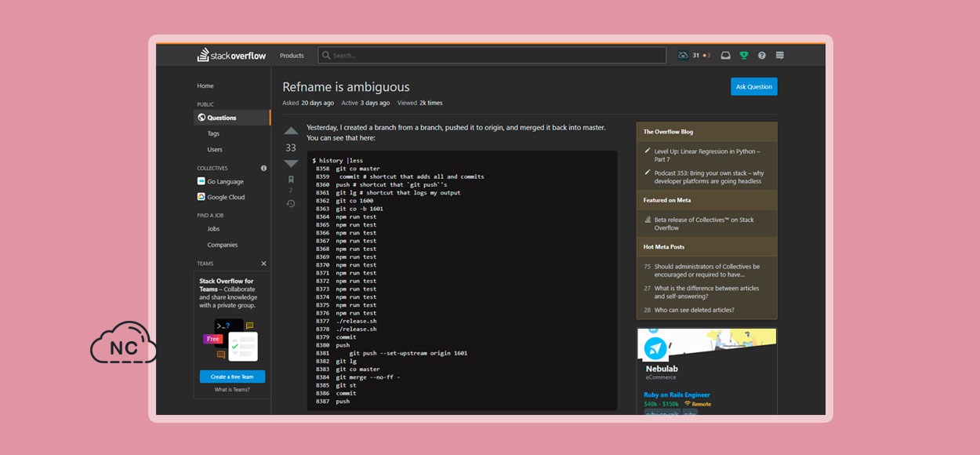Click the Featured on Meta heading
This screenshot has width=980, height=455.
[x=666, y=200]
